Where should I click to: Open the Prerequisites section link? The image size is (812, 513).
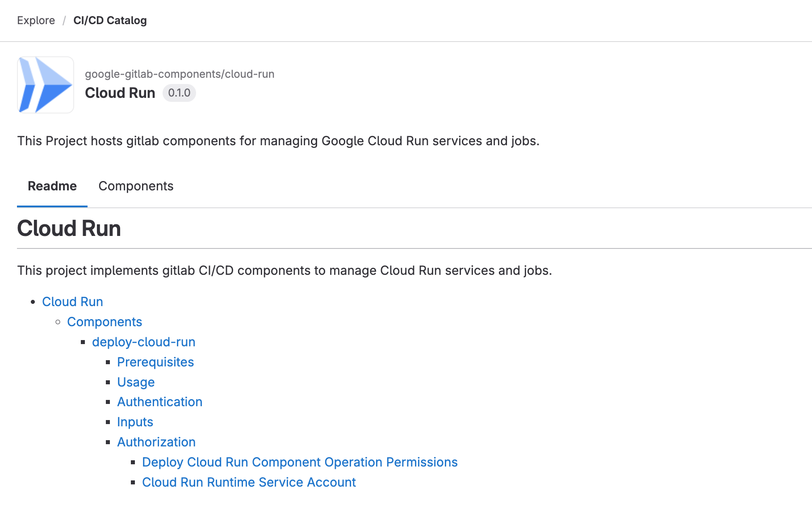click(x=155, y=362)
